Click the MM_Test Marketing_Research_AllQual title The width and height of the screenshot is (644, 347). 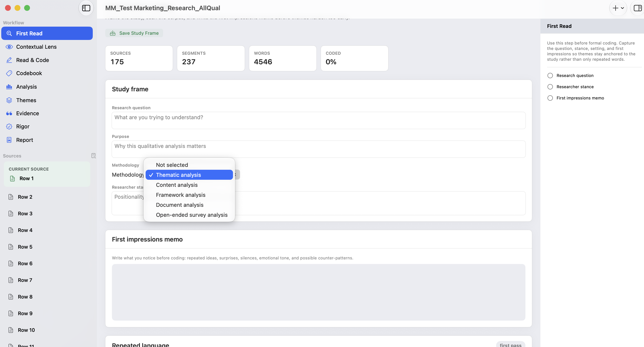coord(163,8)
